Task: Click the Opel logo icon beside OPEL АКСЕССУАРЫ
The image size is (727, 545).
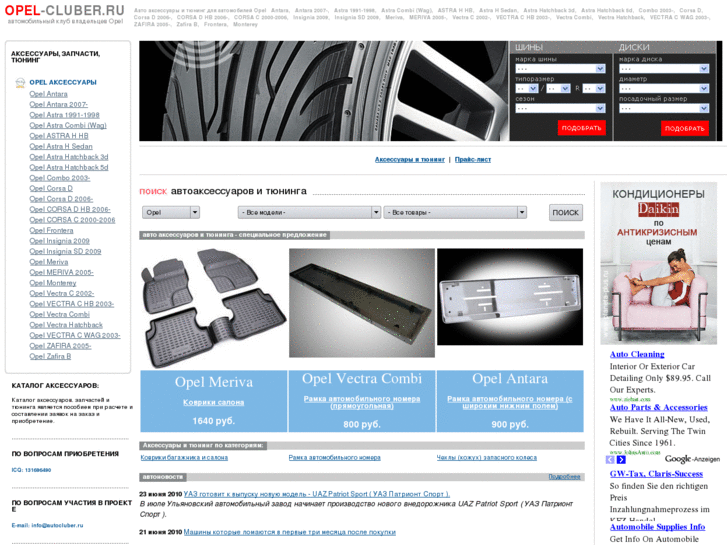Action: point(20,83)
